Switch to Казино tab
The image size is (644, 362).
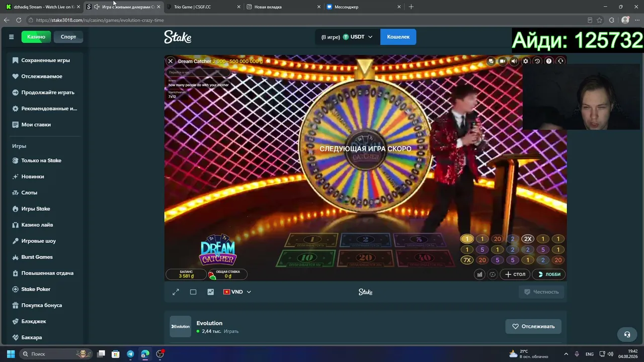(x=36, y=37)
